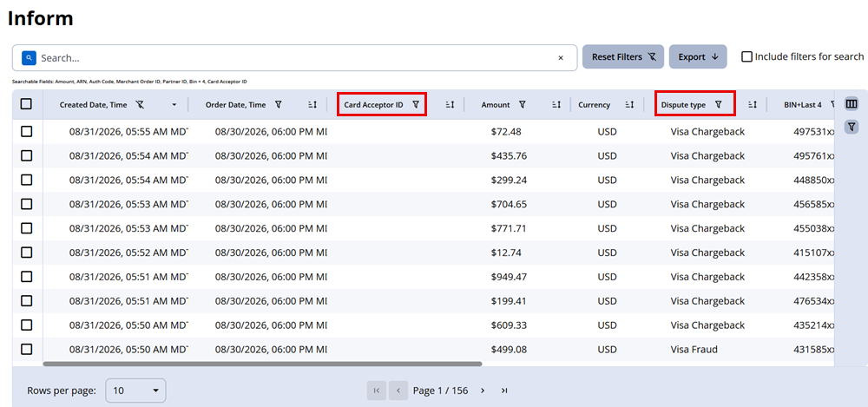Open the Amount column filter icon
This screenshot has height=407, width=868.
click(522, 105)
